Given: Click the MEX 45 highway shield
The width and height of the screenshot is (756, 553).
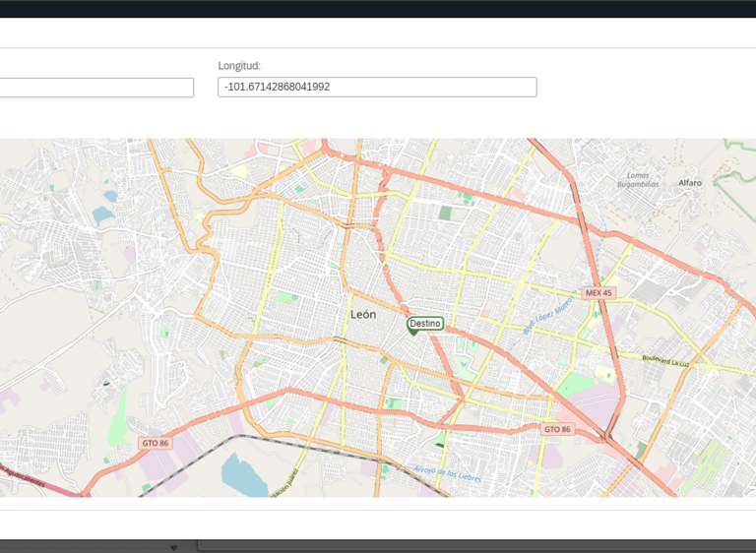Looking at the screenshot, I should pos(598,292).
